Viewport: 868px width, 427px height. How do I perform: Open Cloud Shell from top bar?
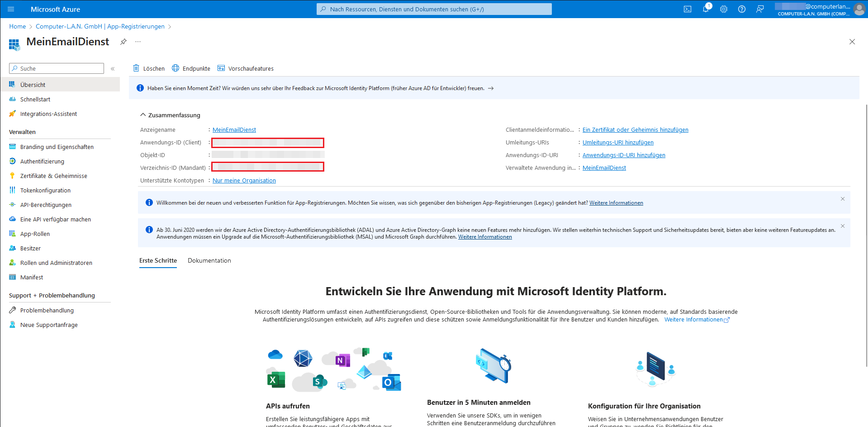tap(688, 9)
